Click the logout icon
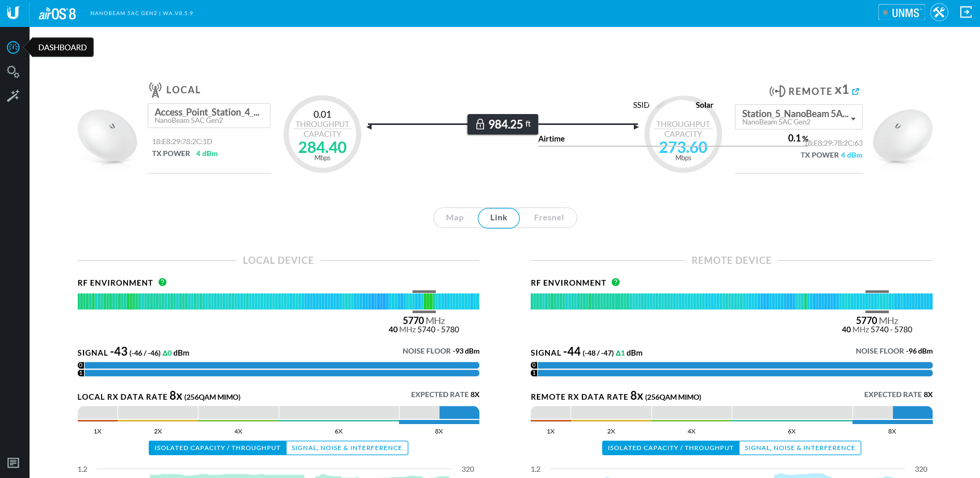The height and width of the screenshot is (478, 980). point(966,12)
